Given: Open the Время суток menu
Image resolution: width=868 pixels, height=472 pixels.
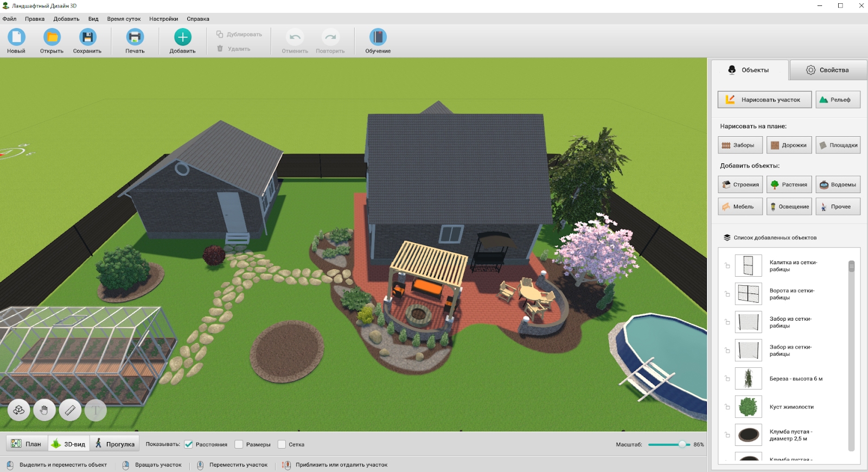Looking at the screenshot, I should coord(124,19).
